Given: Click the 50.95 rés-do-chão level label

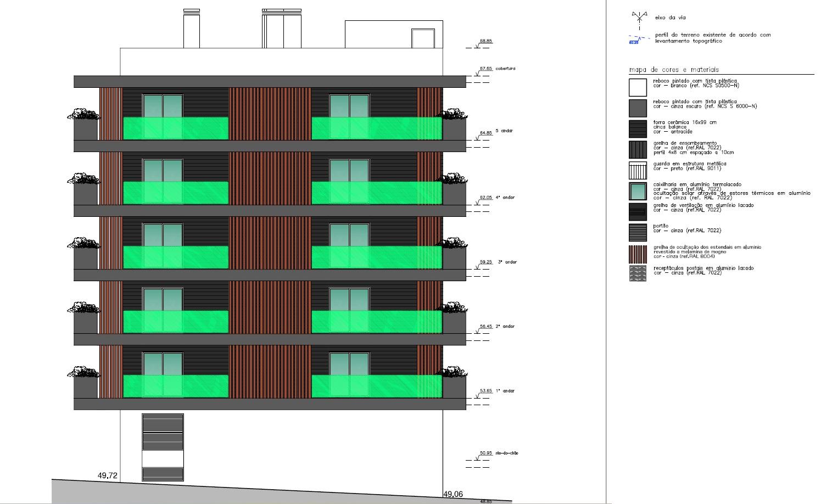Looking at the screenshot, I should [499, 453].
